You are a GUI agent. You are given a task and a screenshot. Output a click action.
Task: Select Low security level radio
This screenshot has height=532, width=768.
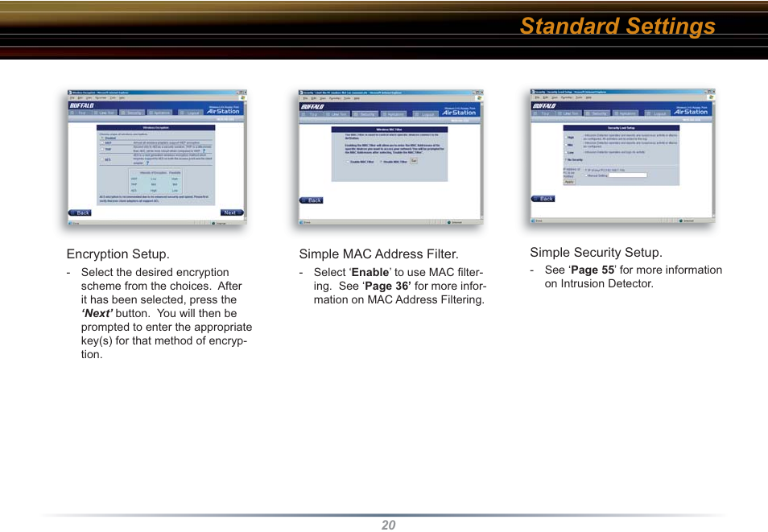click(x=566, y=152)
